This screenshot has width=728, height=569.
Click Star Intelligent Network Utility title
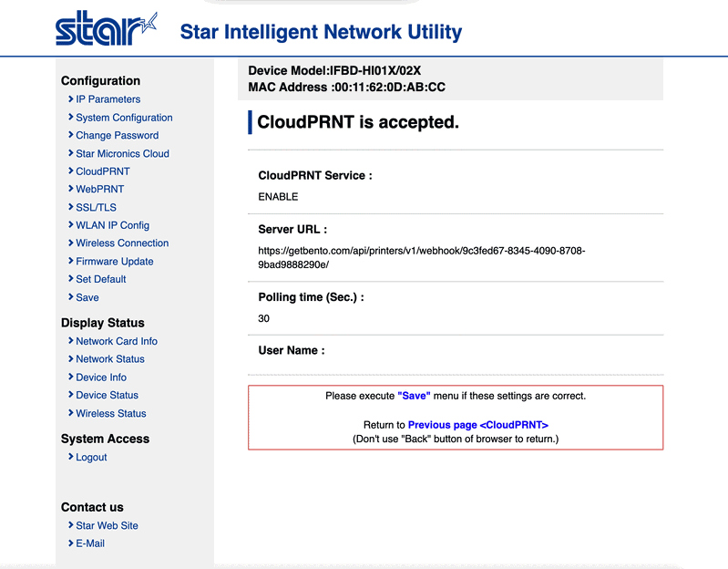click(x=321, y=32)
